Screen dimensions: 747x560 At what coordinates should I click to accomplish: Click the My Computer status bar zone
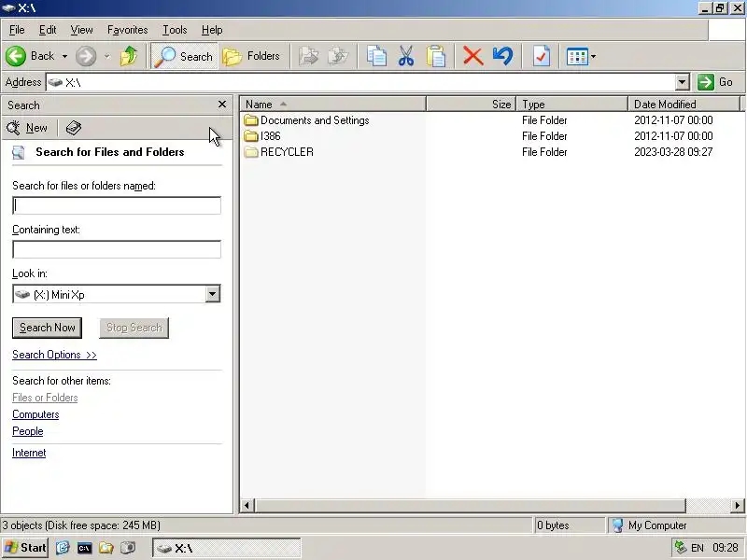676,525
